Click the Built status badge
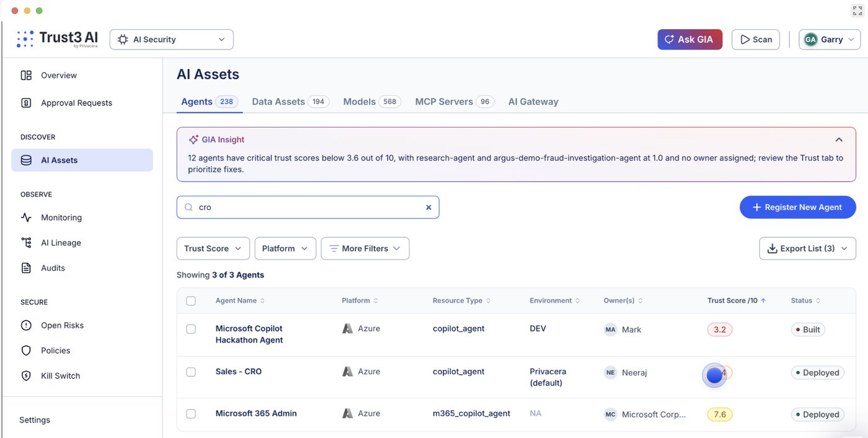Image resolution: width=868 pixels, height=438 pixels. [x=808, y=330]
